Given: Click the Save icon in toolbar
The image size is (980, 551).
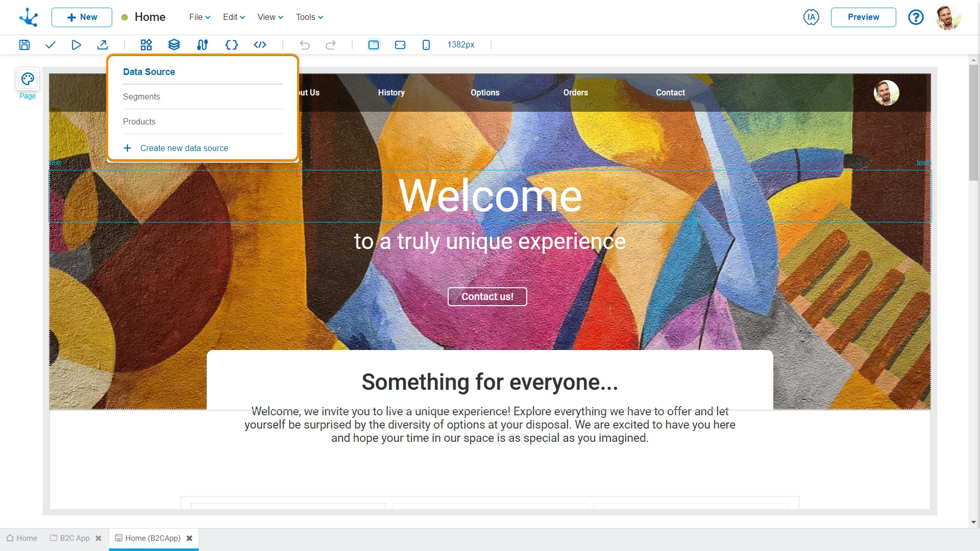Looking at the screenshot, I should [x=24, y=45].
